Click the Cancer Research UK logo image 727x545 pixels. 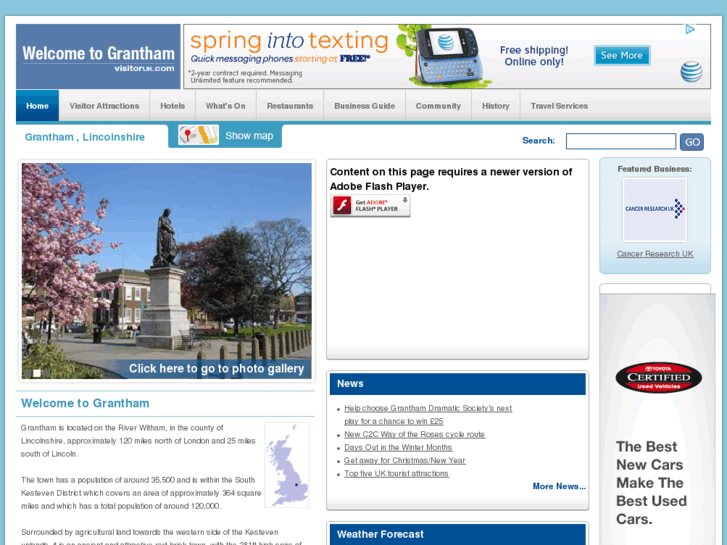655,210
